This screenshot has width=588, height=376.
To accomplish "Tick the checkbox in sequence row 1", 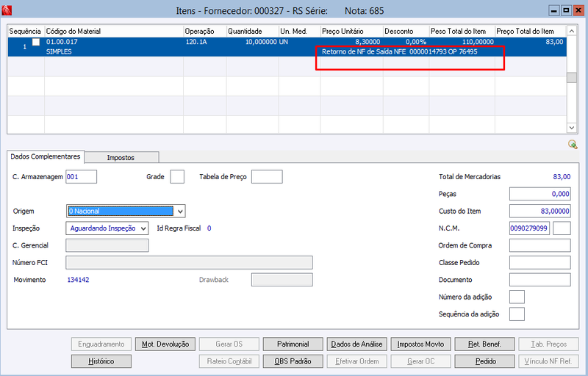I will point(36,42).
